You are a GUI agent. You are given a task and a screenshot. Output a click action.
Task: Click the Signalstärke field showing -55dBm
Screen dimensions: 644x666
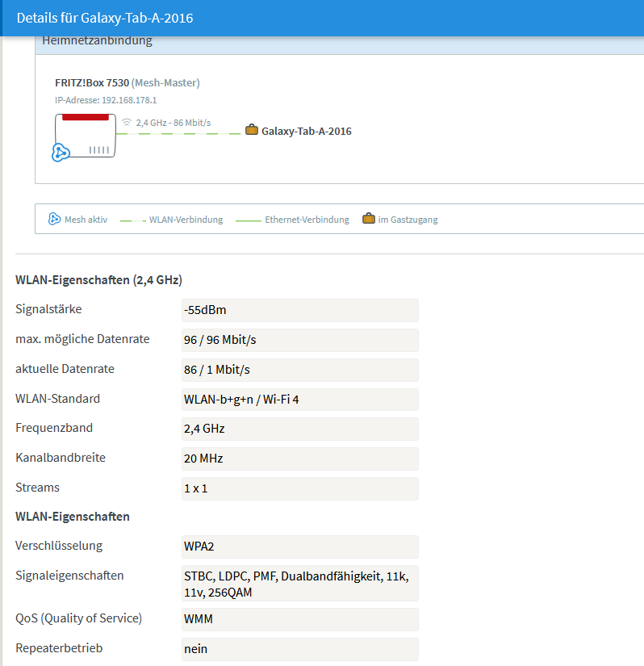point(299,310)
